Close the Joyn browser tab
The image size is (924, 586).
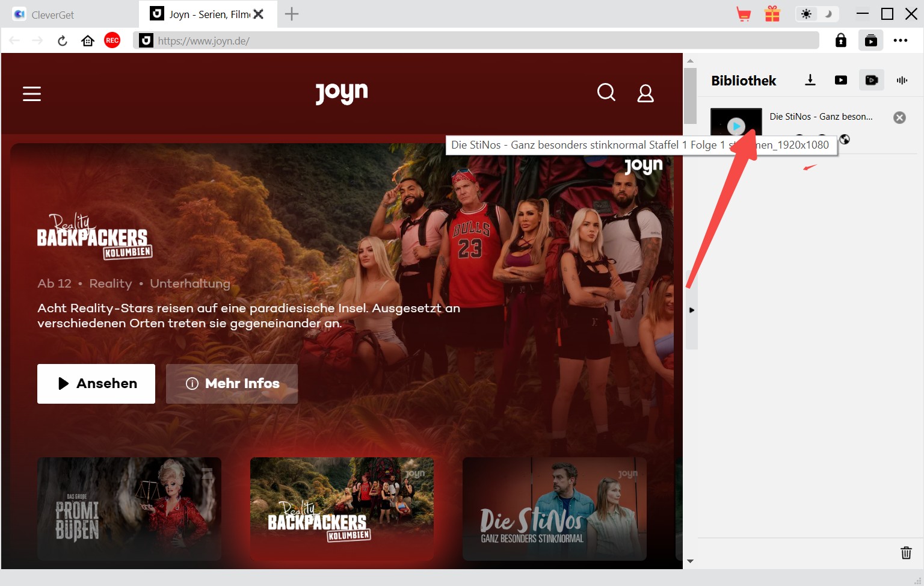click(x=259, y=14)
